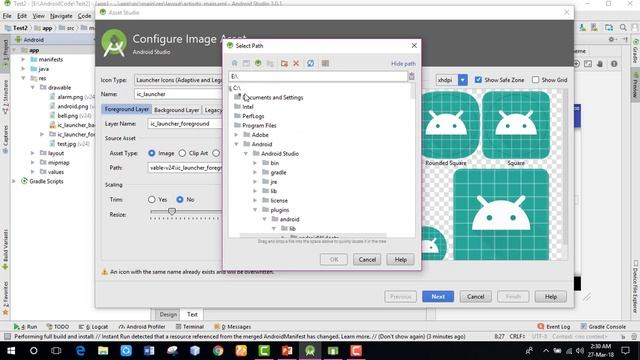
Task: Open the File menu
Action: pos(7,16)
